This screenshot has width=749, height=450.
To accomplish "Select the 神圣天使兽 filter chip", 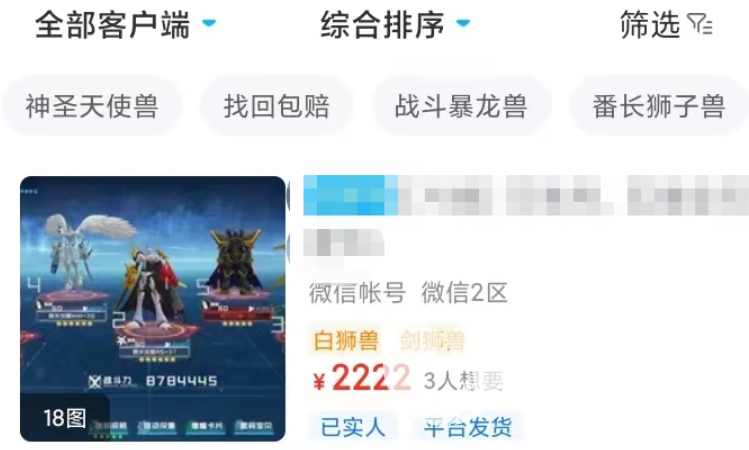I will click(x=92, y=106).
